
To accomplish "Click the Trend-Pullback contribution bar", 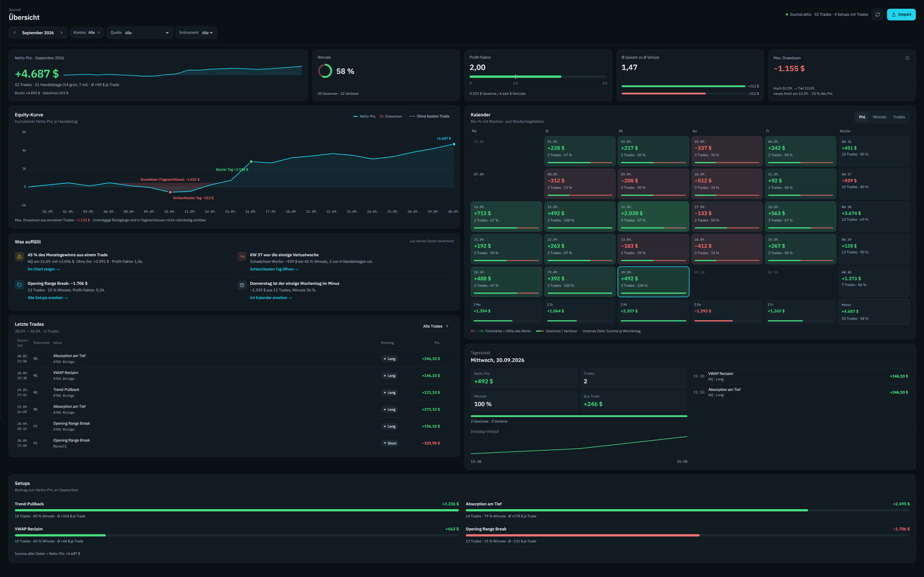I will [x=237, y=510].
